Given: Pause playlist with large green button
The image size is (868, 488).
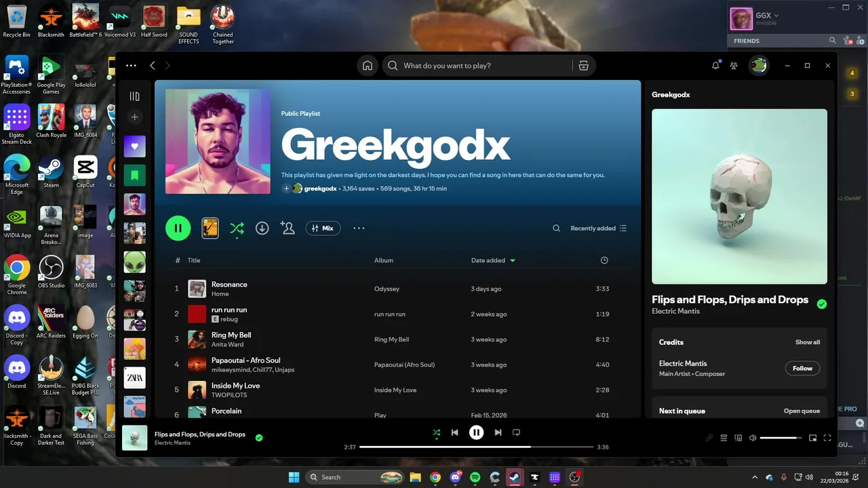Looking at the screenshot, I should pyautogui.click(x=178, y=228).
